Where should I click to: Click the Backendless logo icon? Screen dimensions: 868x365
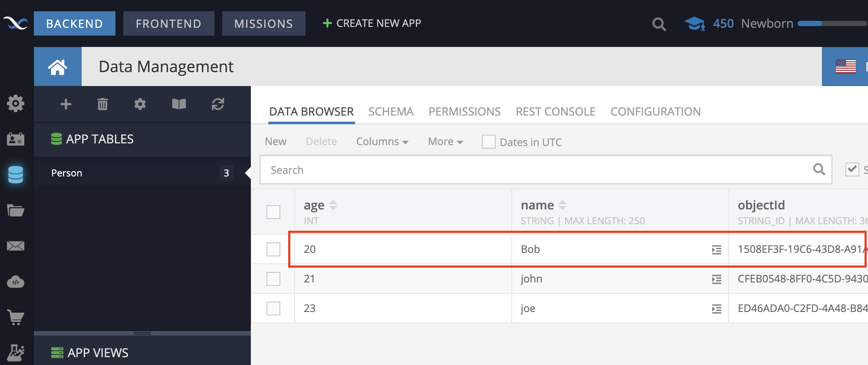16,23
